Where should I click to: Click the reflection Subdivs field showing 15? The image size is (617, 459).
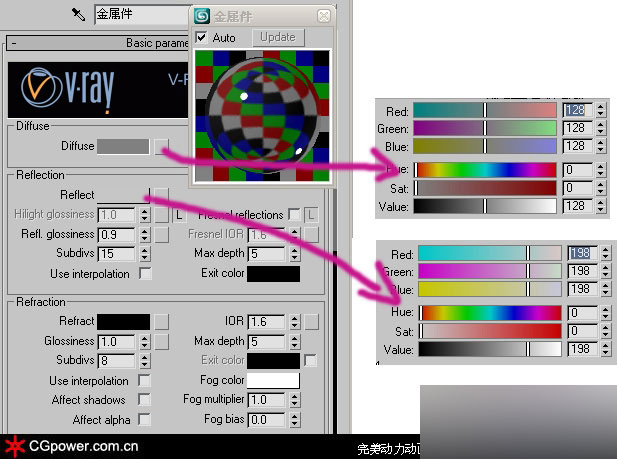pos(116,254)
